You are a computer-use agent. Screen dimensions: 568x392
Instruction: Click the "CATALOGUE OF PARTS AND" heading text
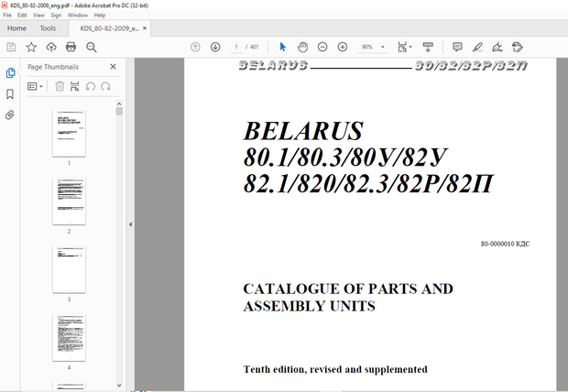tap(348, 289)
